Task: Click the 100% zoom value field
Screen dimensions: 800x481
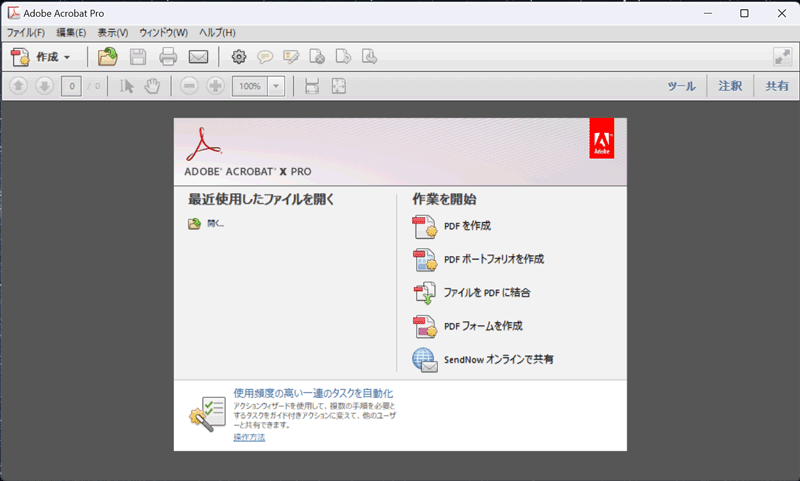Action: pyautogui.click(x=250, y=86)
